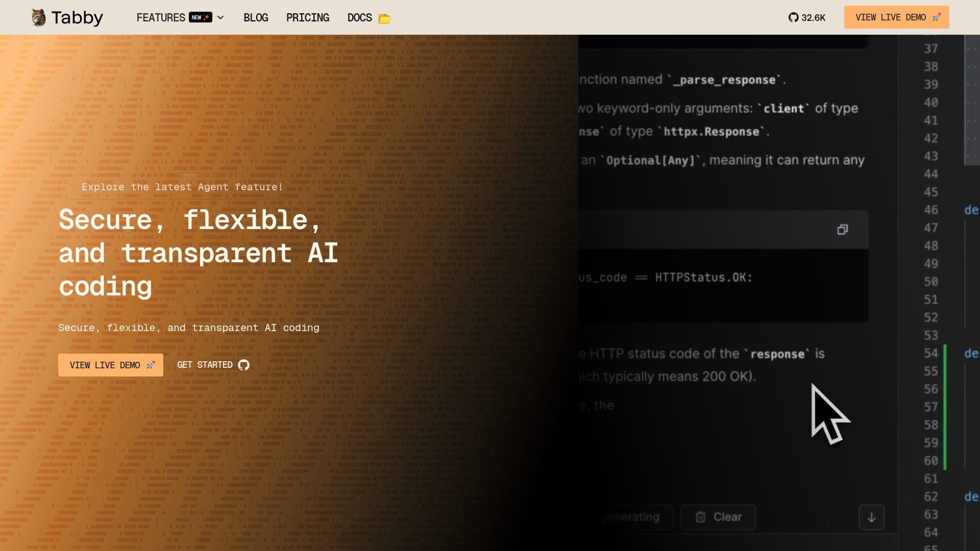Click the GitHub logo beside GET STARTED
Screen dimensions: 980x551
pos(243,365)
